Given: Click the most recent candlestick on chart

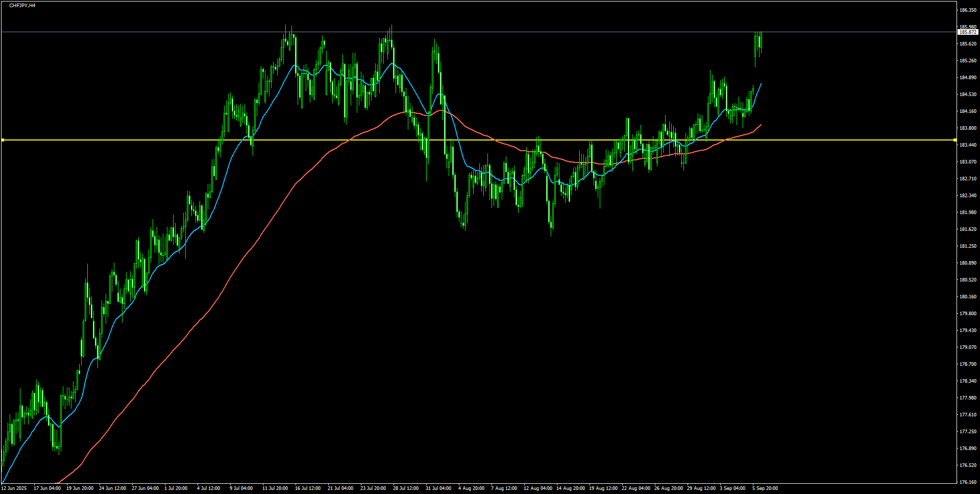Looking at the screenshot, I should [x=761, y=41].
